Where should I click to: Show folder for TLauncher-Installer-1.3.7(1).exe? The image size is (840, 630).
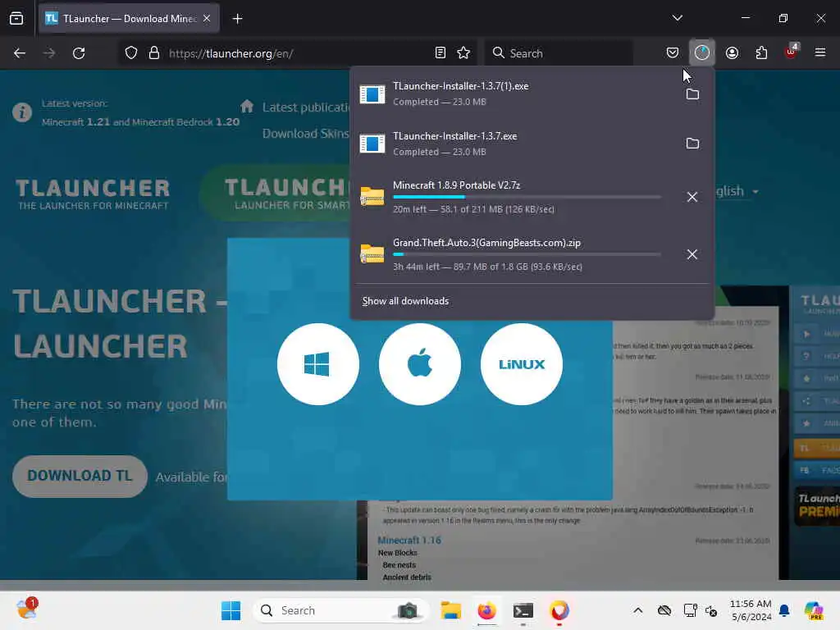[692, 94]
